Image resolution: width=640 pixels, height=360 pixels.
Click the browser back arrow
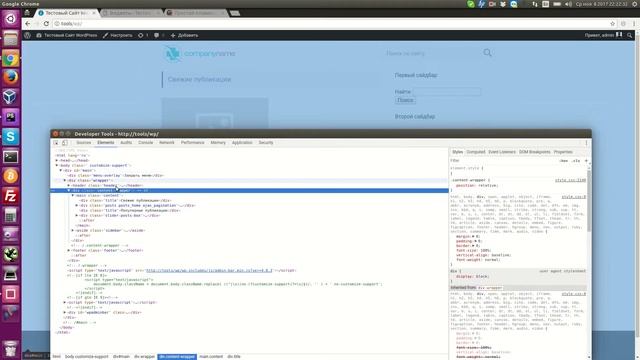click(x=28, y=24)
